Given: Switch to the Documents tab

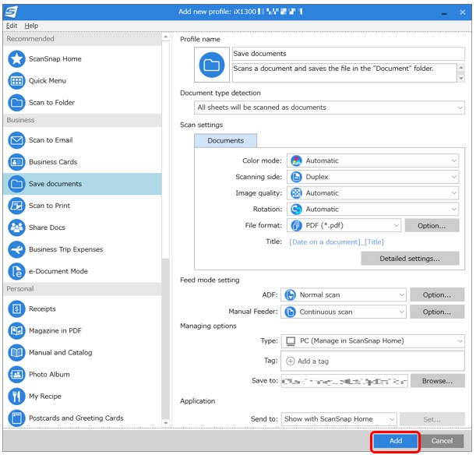Looking at the screenshot, I should 226,141.
